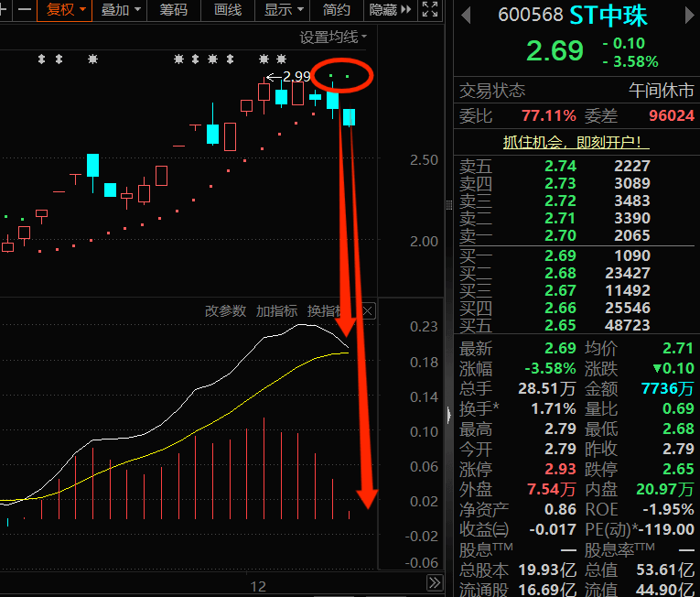Click 卖一 price 2.70
Viewport: 700px width, 597px height.
pyautogui.click(x=560, y=235)
